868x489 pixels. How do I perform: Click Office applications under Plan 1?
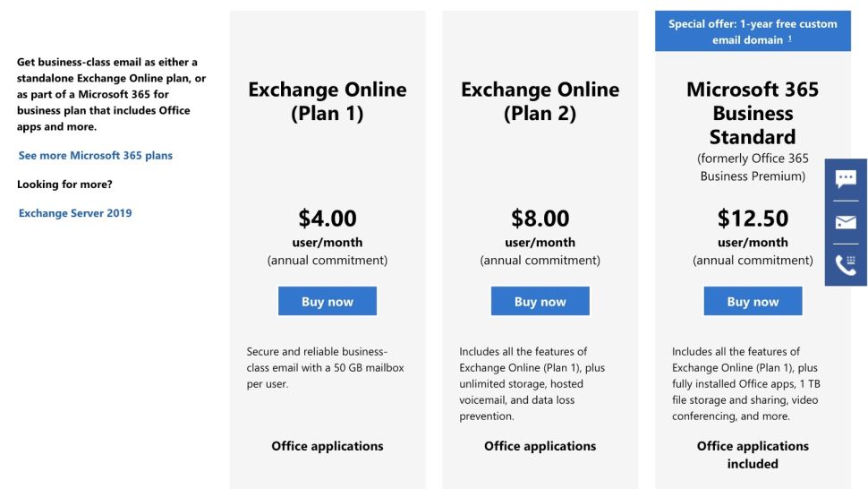(x=328, y=446)
